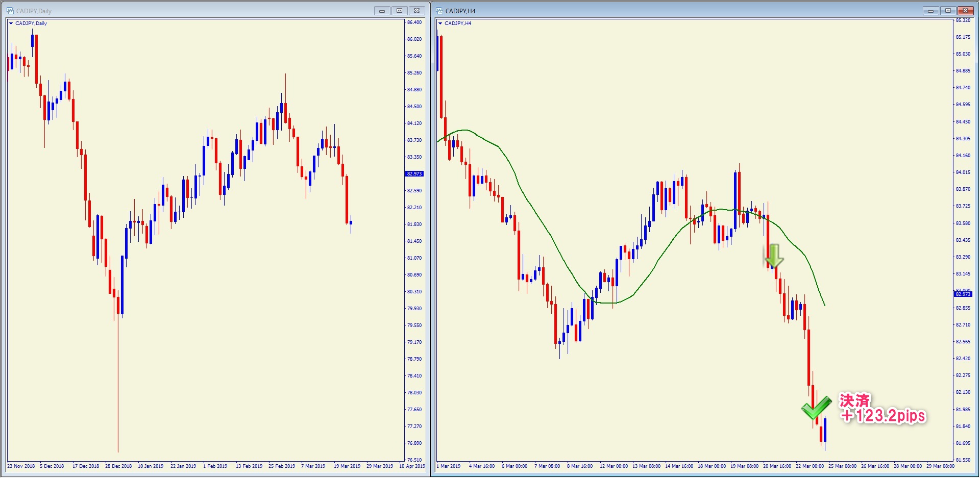
Task: Click the 84.885 price label on the H4 axis
Action: click(963, 71)
